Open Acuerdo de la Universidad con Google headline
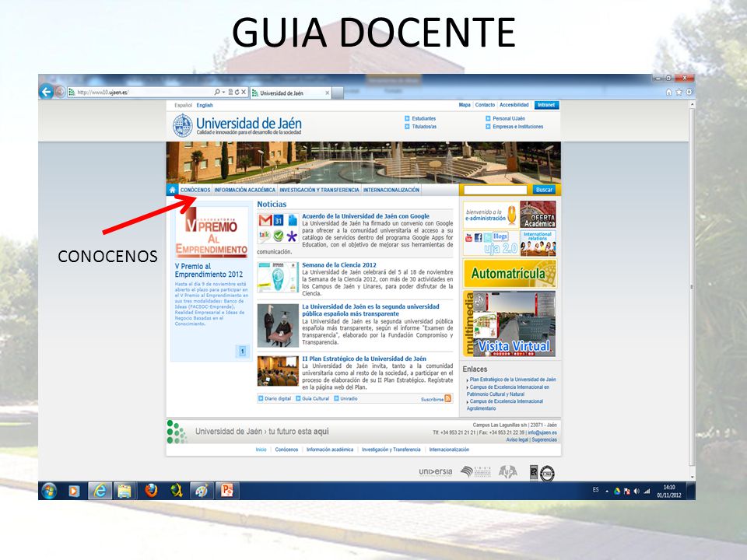The height and width of the screenshot is (560, 747). pyautogui.click(x=366, y=216)
